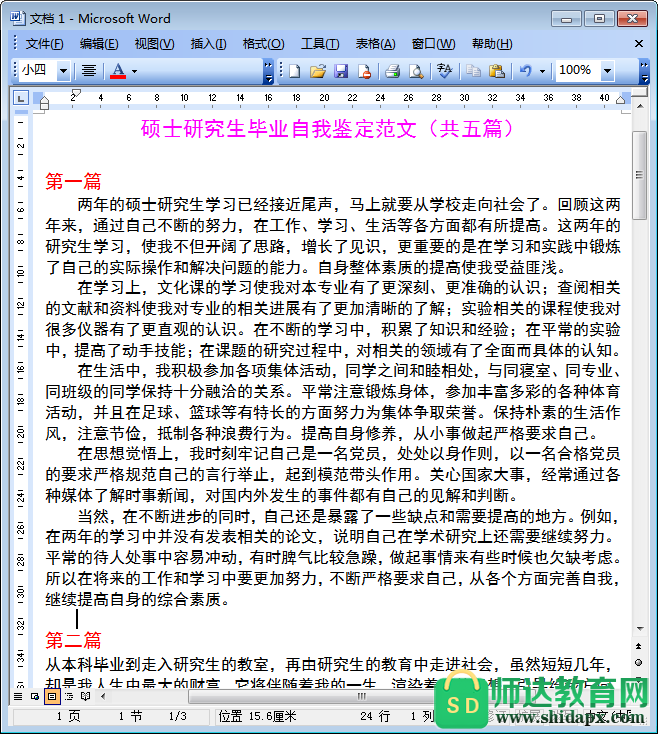Switch to Outline view
The image size is (658, 734).
coord(69,697)
